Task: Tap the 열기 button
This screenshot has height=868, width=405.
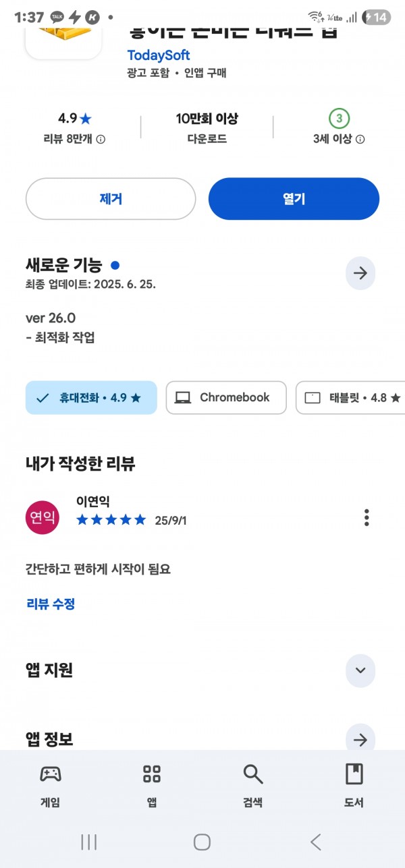Action: click(x=294, y=199)
